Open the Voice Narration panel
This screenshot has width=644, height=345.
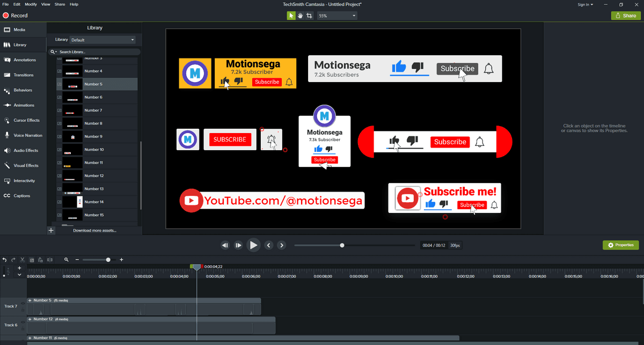pos(23,135)
